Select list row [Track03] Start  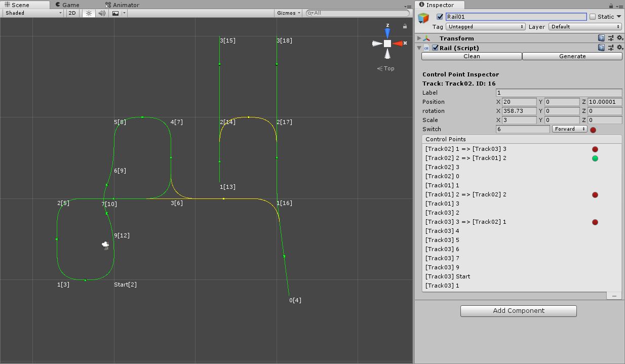[x=522, y=276]
